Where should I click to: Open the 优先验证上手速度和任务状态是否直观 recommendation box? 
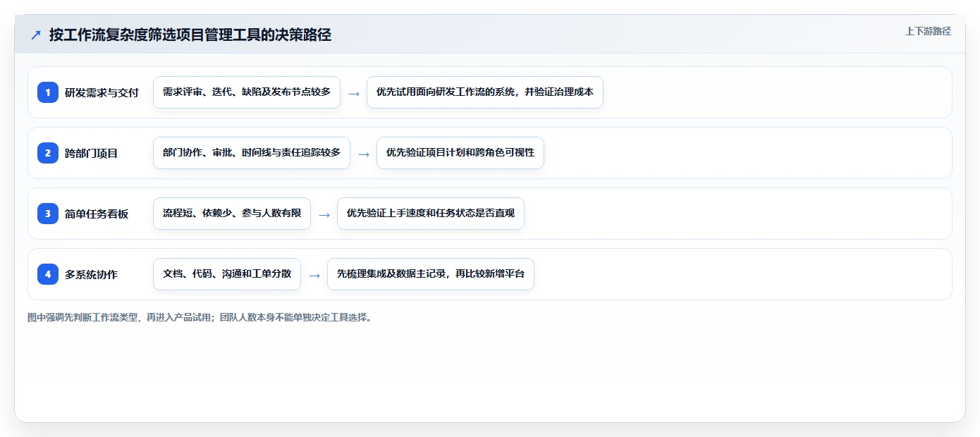coord(431,214)
